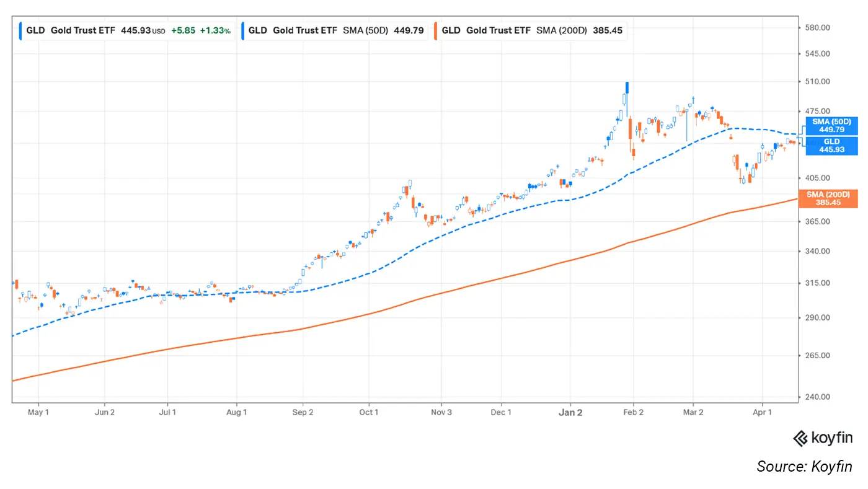Click the orange SMA (200D) legend color bar
The image size is (868, 489).
[438, 30]
